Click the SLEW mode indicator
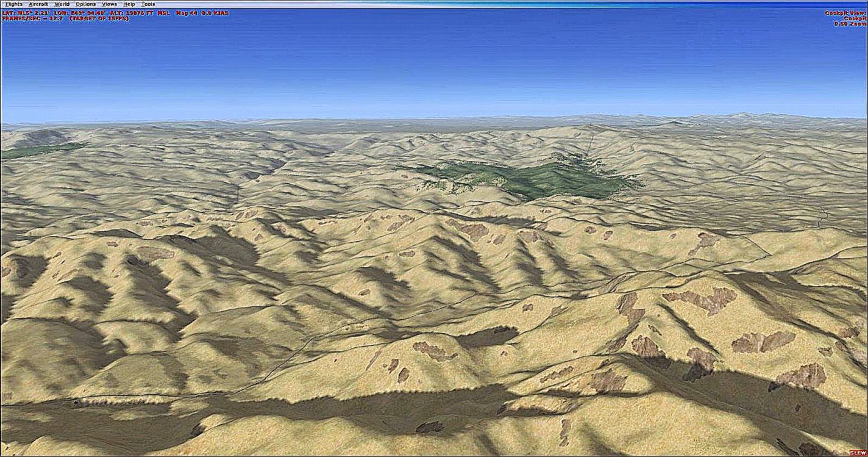Screen dimensions: 868x457 coord(858,453)
